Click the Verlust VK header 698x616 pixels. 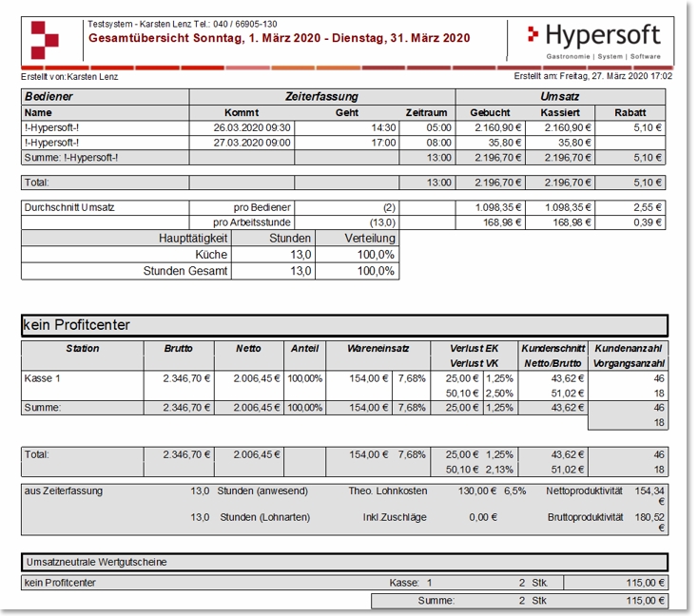[x=475, y=364]
